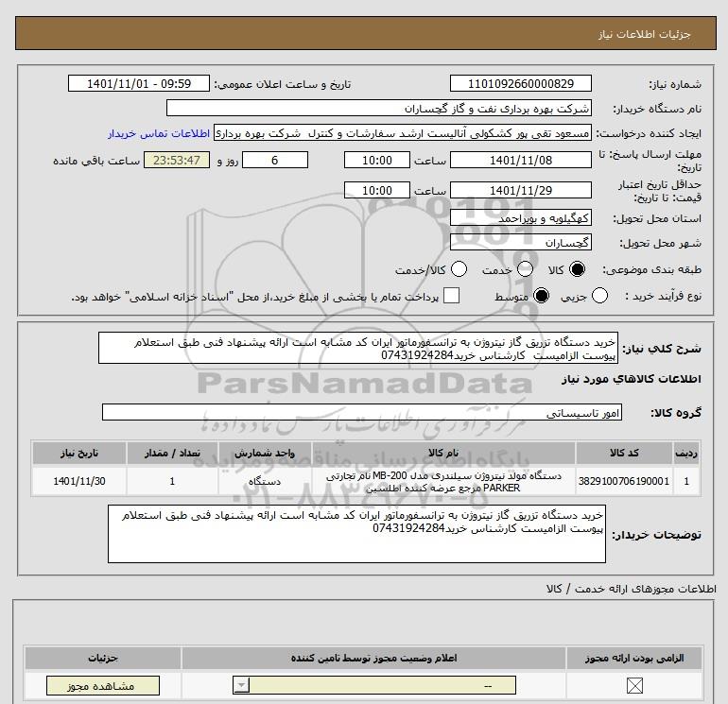Click the اطلاعات مجوزهای ارائه خدمت / کالا heading
This screenshot has width=728, height=704.
[632, 589]
